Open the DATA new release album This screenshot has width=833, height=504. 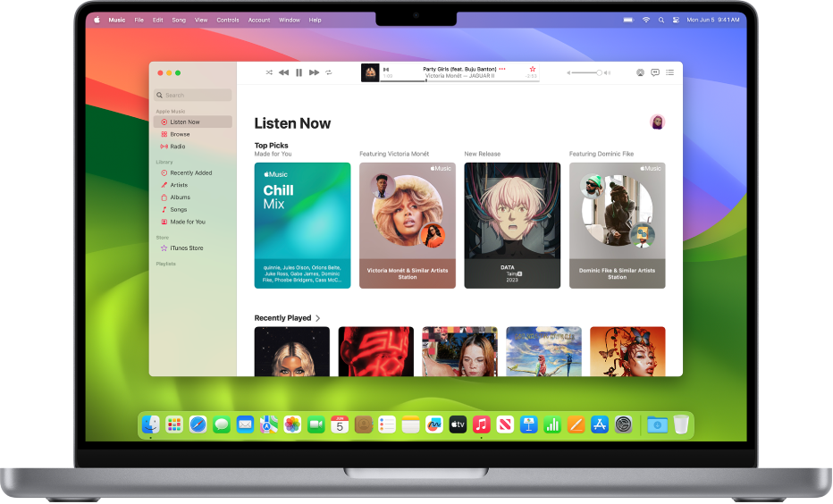tap(512, 226)
